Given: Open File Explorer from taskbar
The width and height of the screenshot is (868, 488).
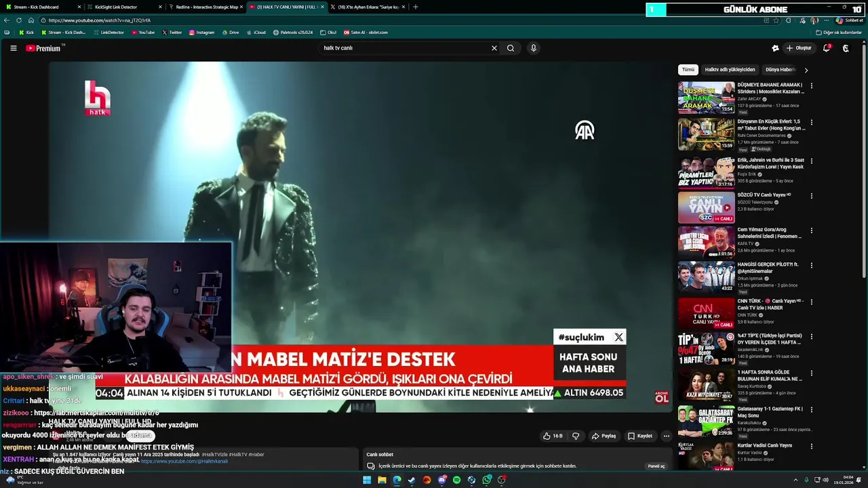Looking at the screenshot, I should click(382, 480).
